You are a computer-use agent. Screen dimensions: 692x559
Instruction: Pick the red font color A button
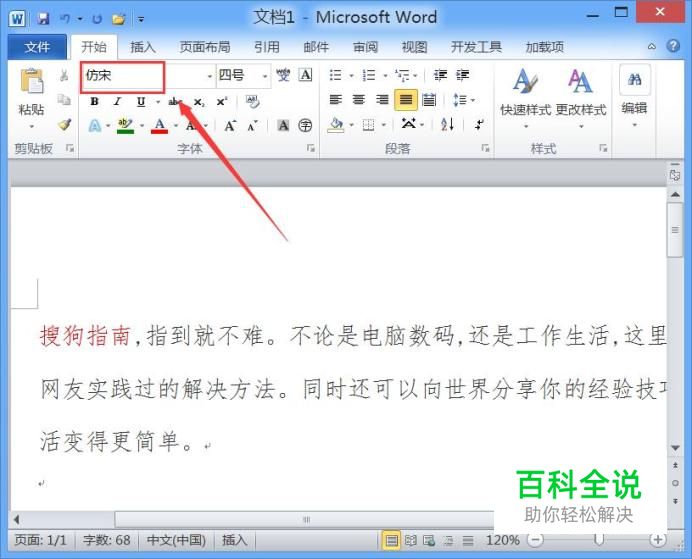tap(159, 126)
